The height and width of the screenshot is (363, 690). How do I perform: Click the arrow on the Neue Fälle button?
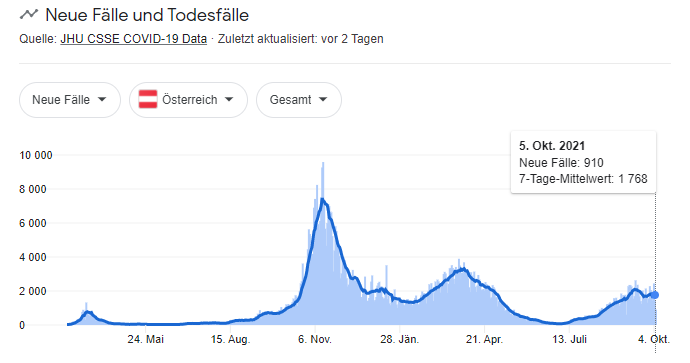click(102, 99)
